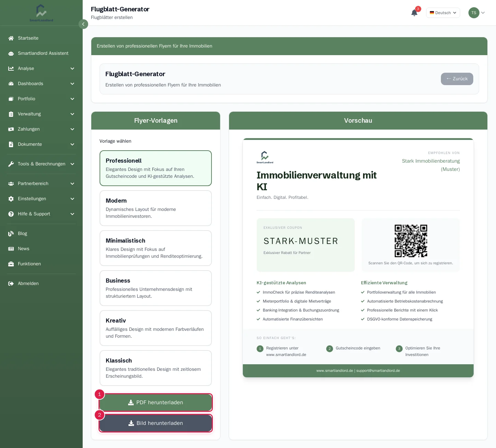This screenshot has height=448, width=496.
Task: Open the Deutsch language dropdown
Action: [443, 13]
